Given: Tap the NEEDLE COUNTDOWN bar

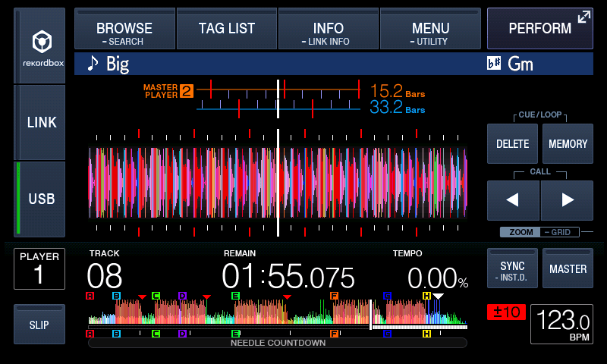Looking at the screenshot, I should click(278, 343).
